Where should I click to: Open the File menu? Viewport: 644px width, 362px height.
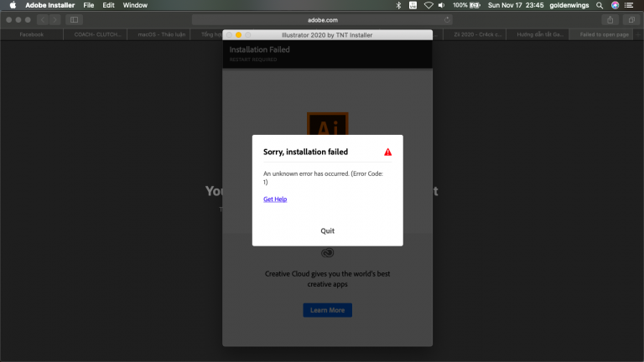[x=89, y=5]
